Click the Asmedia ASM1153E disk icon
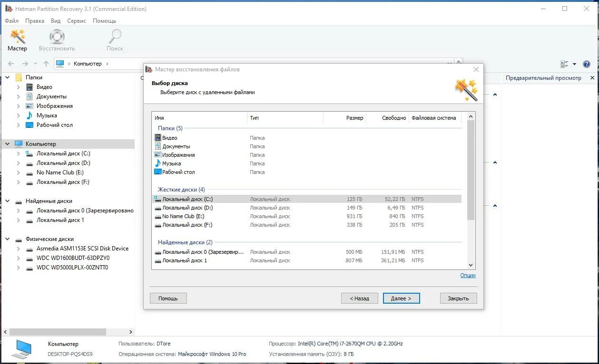 (29, 249)
